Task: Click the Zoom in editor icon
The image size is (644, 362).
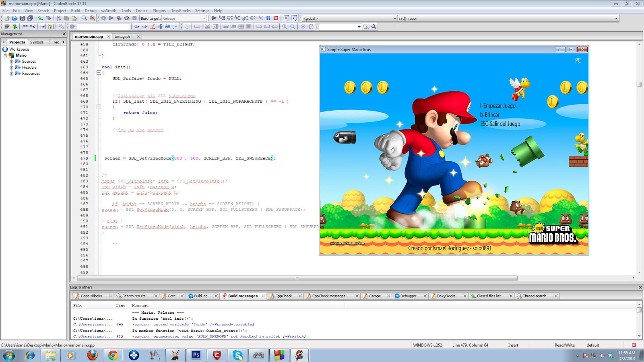Action: (285, 27)
